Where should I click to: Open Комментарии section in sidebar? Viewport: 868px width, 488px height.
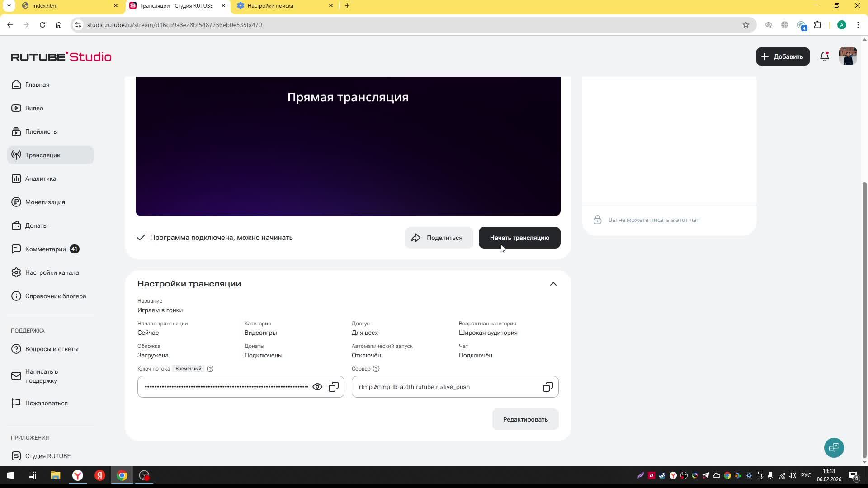coord(45,249)
